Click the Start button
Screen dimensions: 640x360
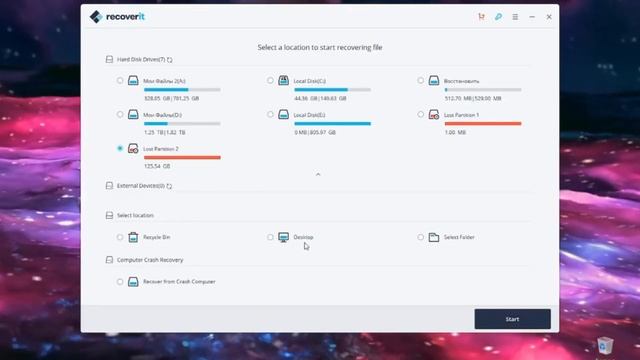pos(512,319)
